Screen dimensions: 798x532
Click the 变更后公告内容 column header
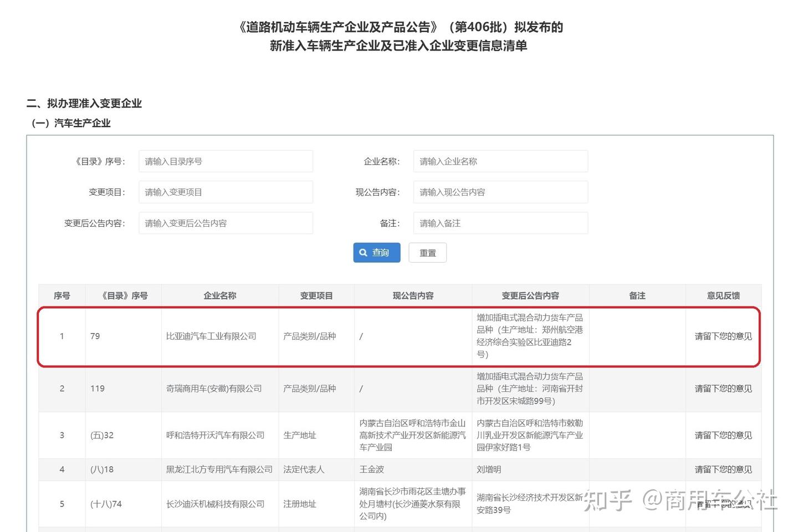[530, 296]
